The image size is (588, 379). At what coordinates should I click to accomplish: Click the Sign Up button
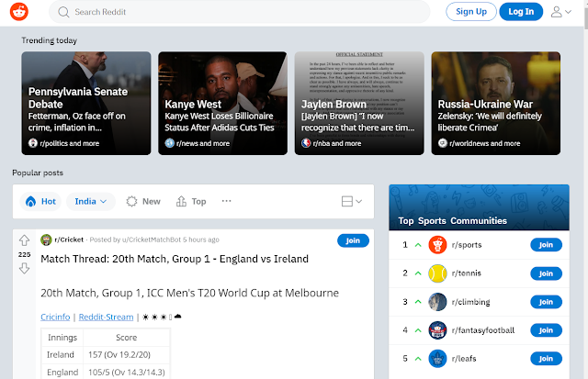click(471, 12)
